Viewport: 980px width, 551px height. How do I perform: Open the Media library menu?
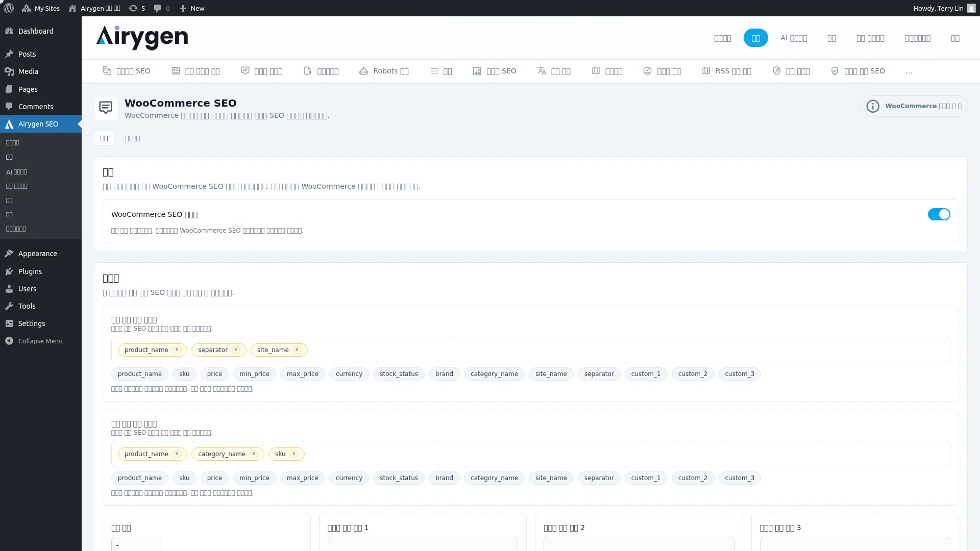(41, 71)
